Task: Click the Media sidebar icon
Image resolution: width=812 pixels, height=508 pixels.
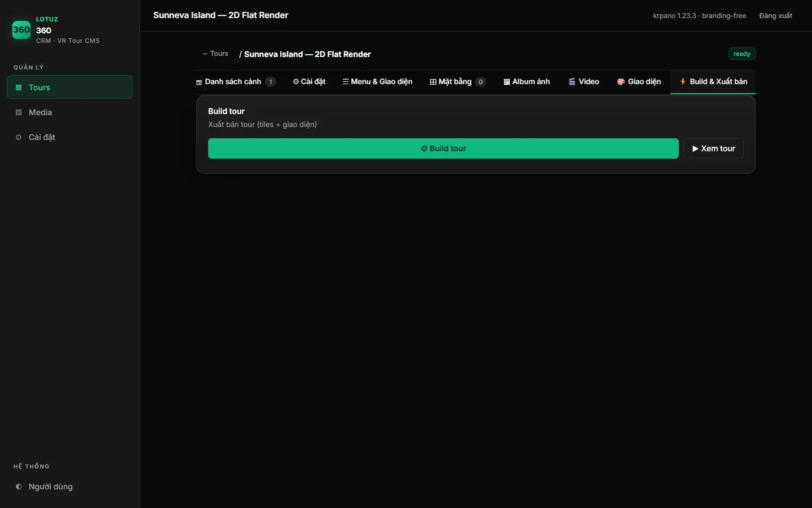Action: click(x=19, y=112)
